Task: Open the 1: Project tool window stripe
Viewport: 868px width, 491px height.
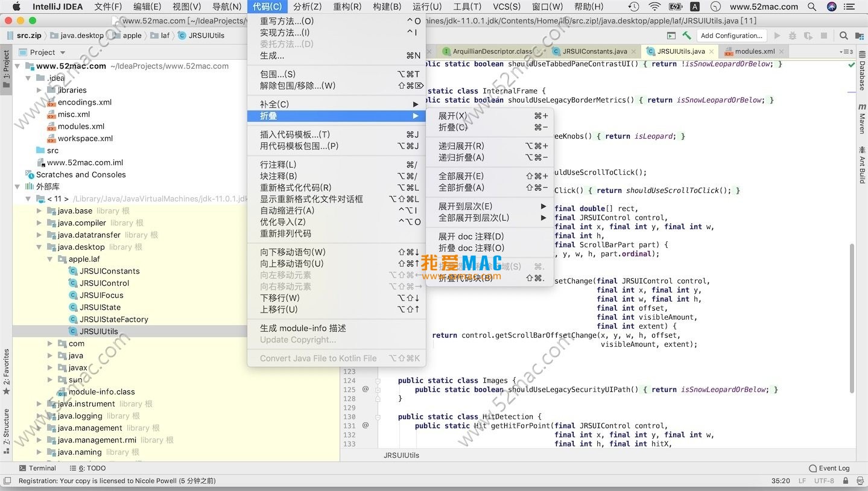Action: (x=6, y=68)
